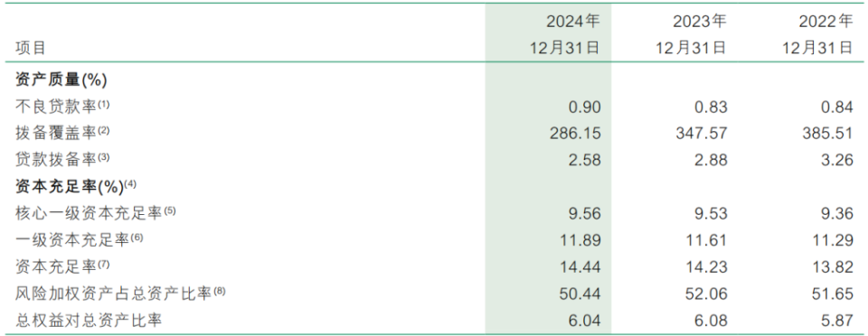Click the 一级资本充足率 value 11.89
This screenshot has height=336, width=868.
coord(580,240)
